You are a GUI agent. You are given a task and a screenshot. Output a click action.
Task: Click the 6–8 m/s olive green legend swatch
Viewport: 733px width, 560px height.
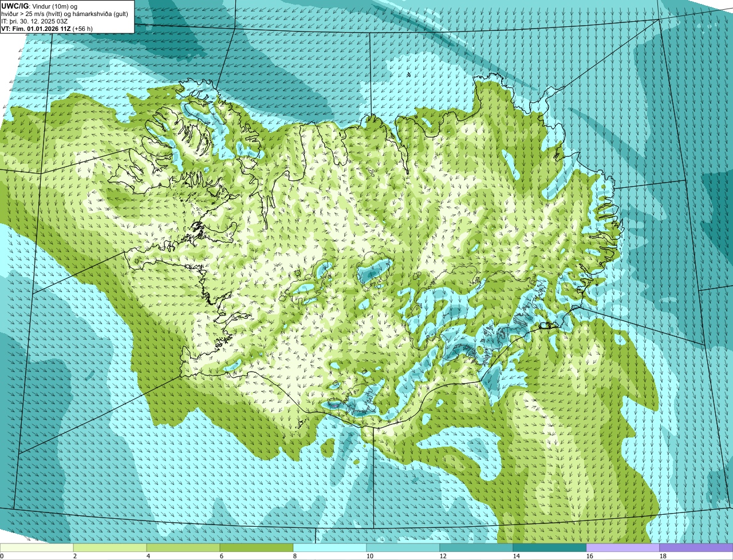coord(257,547)
